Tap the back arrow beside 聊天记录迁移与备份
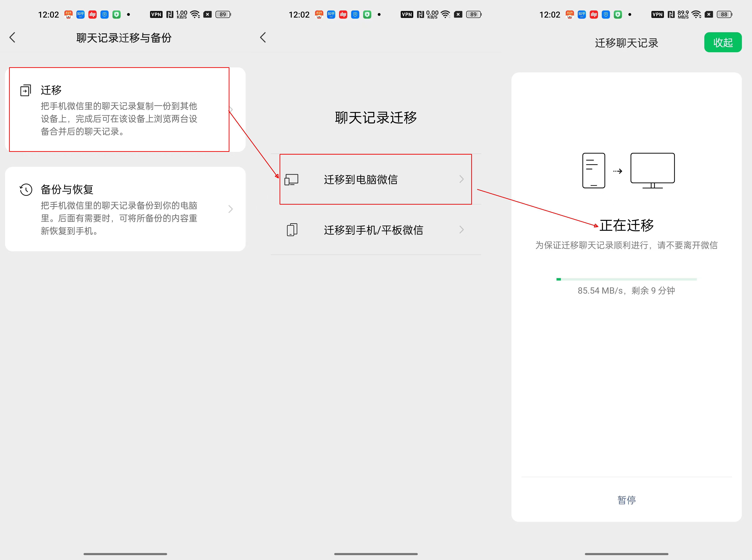 (13, 37)
